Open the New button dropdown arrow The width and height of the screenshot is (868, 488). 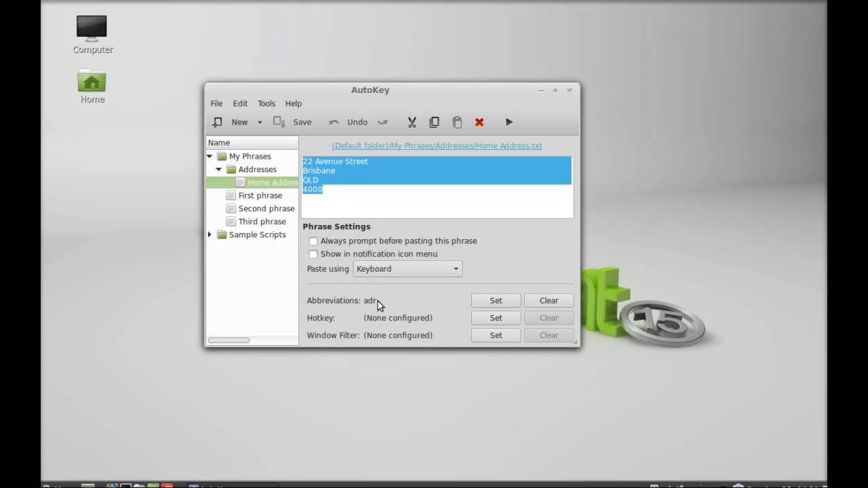pyautogui.click(x=260, y=123)
